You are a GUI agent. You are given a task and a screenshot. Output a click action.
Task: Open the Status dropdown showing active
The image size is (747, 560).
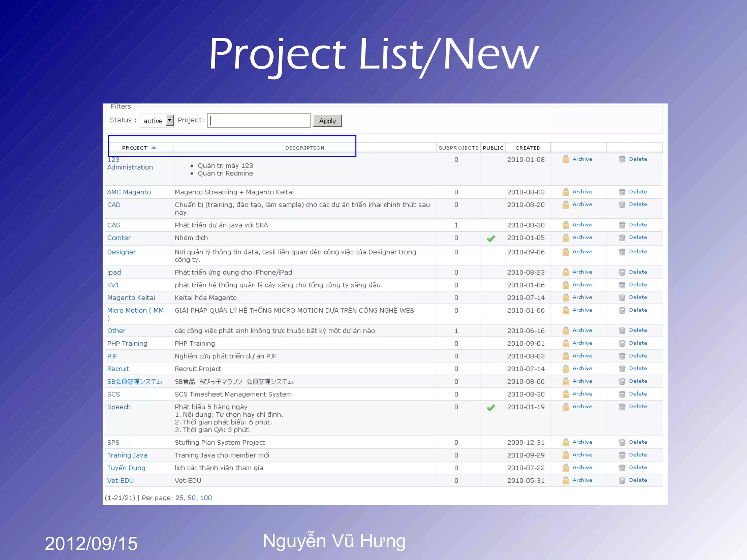click(x=158, y=121)
